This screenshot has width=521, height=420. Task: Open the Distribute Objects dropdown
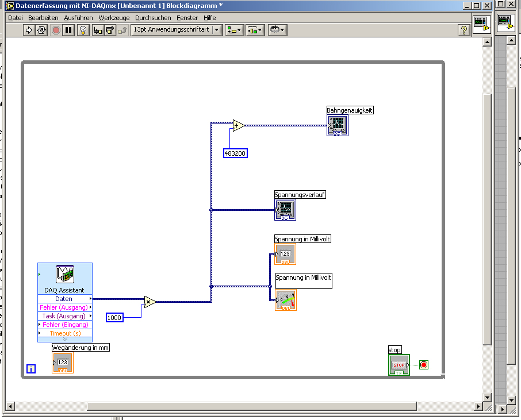coord(255,30)
